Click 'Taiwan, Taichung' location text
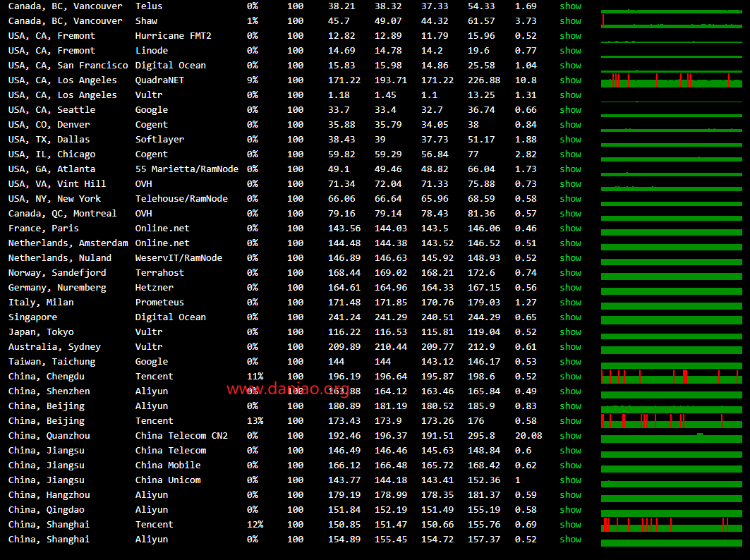Viewport: 750px width, 560px height. click(x=52, y=362)
